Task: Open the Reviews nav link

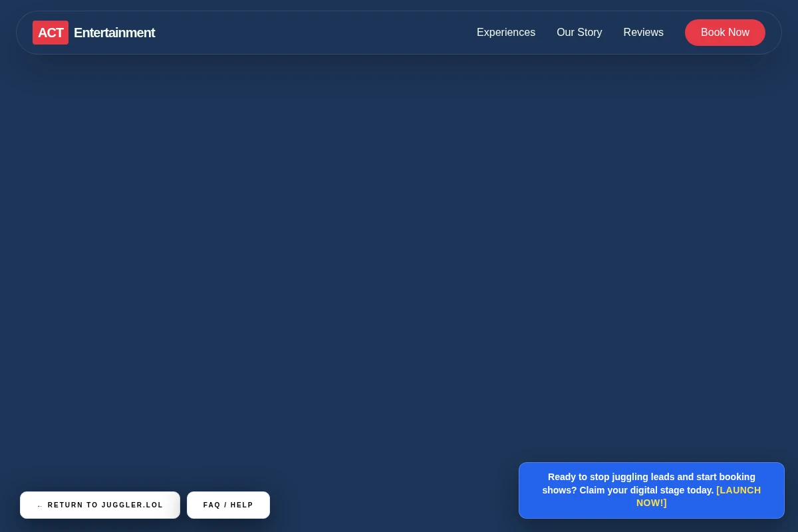Action: click(643, 33)
